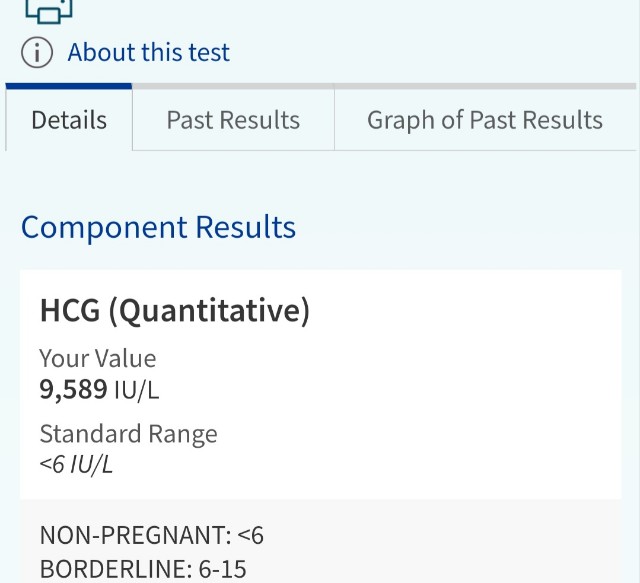640x583 pixels.
Task: Click the <6 IU/L standard range text
Action: pos(76,464)
